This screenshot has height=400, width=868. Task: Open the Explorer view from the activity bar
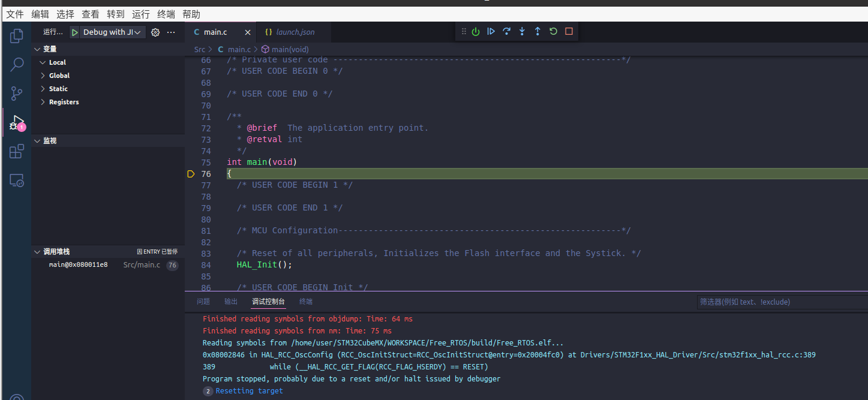[16, 36]
